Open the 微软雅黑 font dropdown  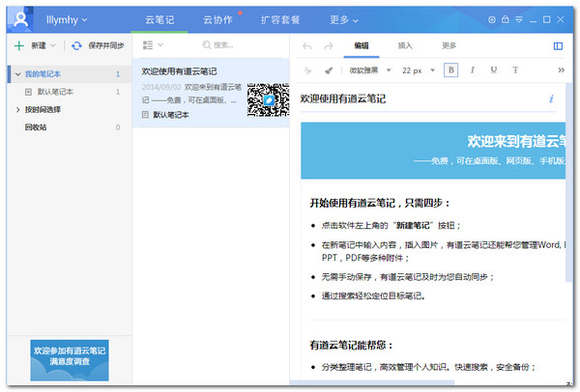click(370, 70)
